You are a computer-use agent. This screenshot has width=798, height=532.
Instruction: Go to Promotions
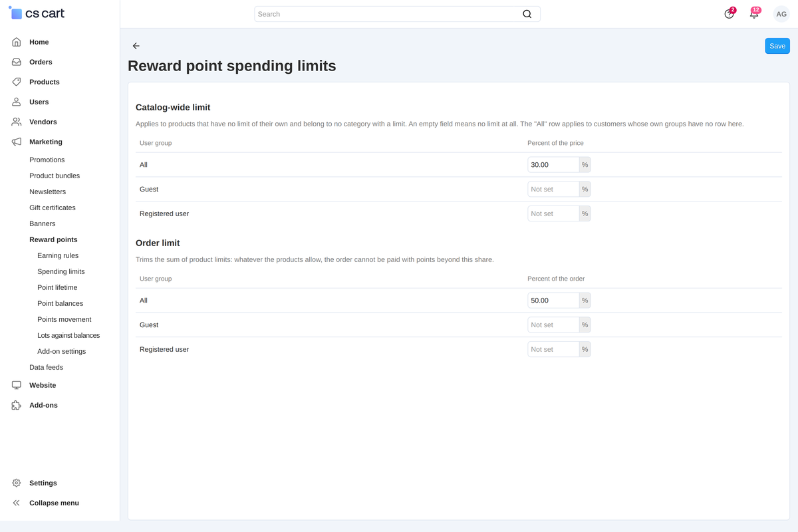coord(47,160)
